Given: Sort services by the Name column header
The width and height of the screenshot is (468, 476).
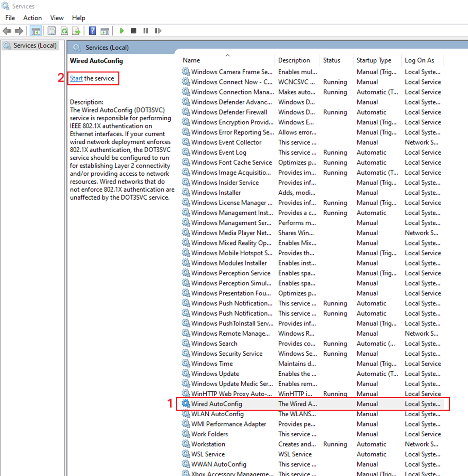Looking at the screenshot, I should [x=191, y=60].
